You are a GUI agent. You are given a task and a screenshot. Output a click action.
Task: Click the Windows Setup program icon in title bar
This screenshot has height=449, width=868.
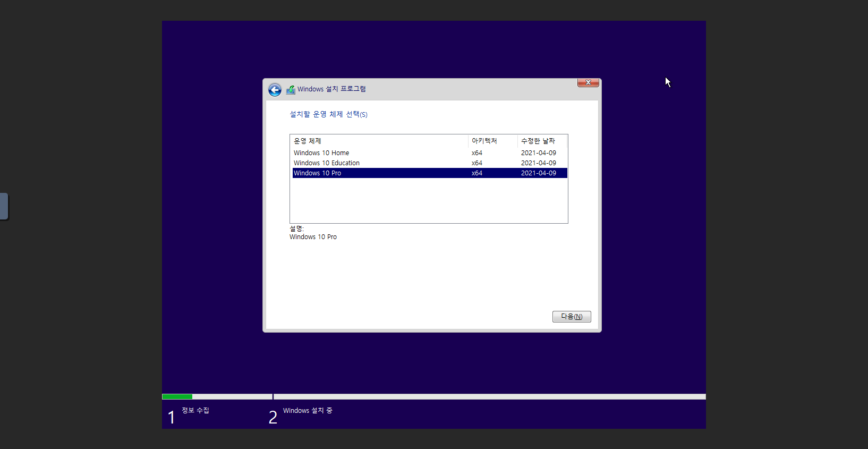(291, 90)
